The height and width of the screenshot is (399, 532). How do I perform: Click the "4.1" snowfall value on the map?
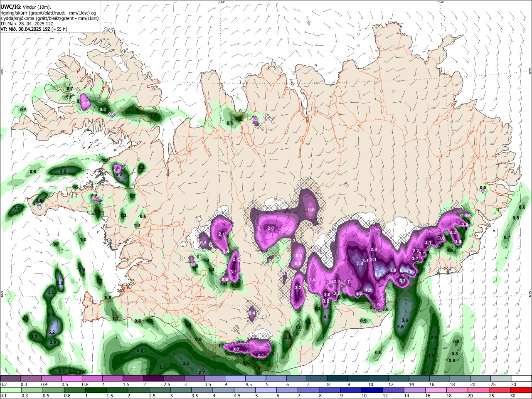pos(368,290)
